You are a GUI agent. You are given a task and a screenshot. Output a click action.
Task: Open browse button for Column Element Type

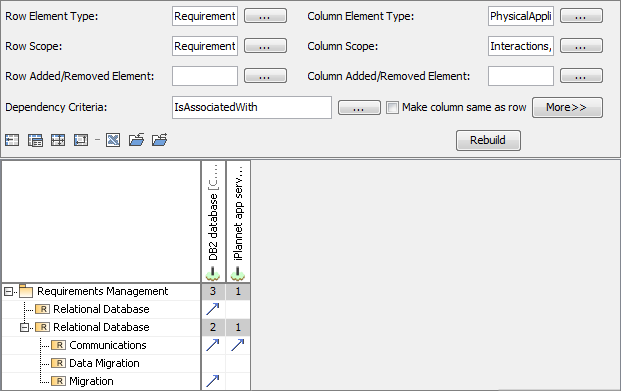(581, 16)
